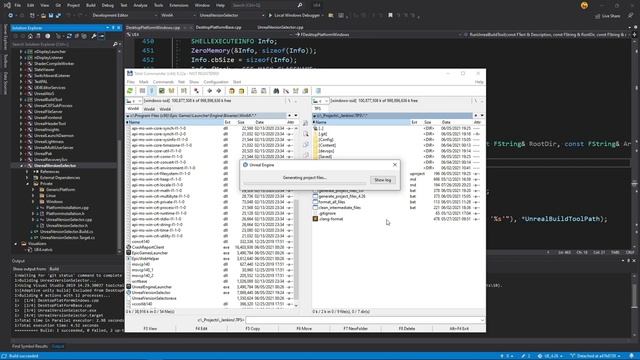The image size is (640, 360).
Task: Click the UnrealVersionSelector exe icon in left panel
Action: (x=129, y=293)
